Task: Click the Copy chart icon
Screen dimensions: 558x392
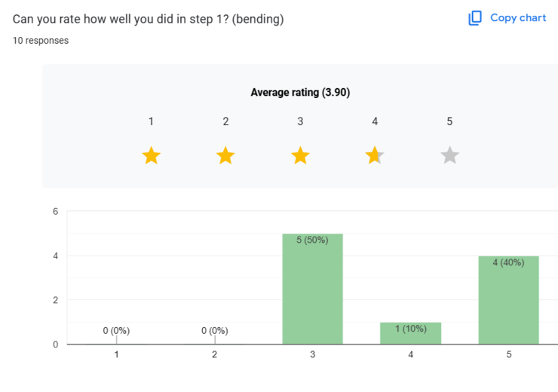Action: click(x=475, y=18)
